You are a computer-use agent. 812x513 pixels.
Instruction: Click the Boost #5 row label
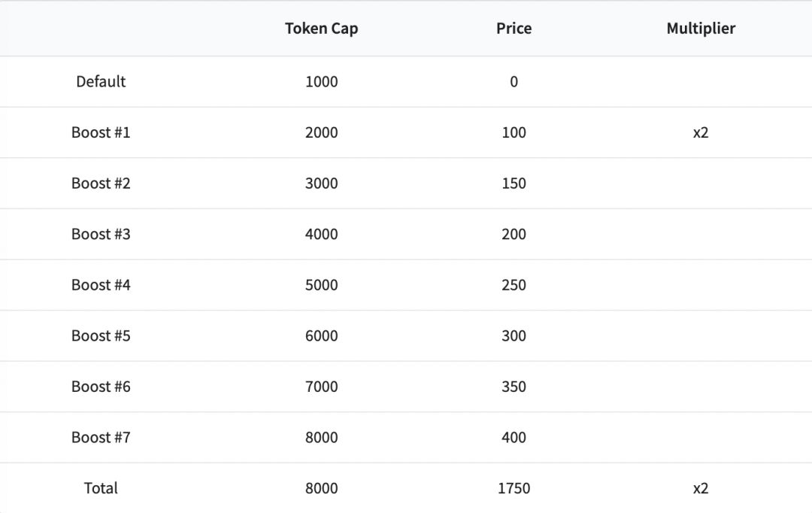coord(101,335)
